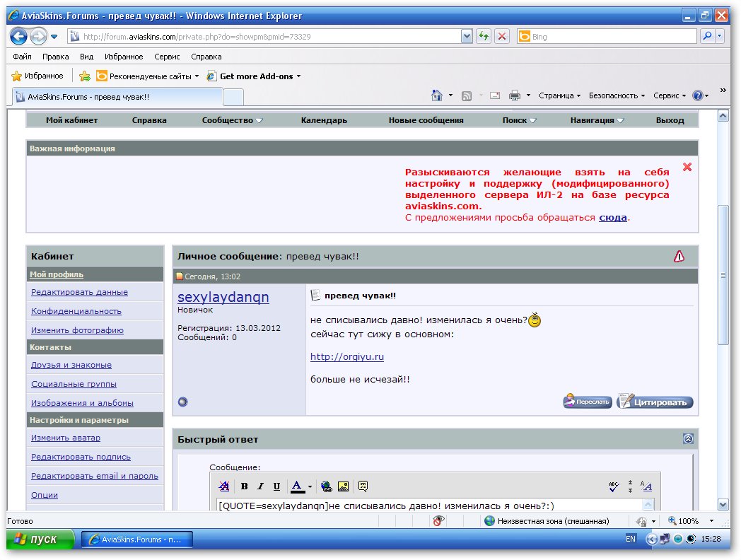Click the Print icon in command bar
This screenshot has width=741, height=560.
[515, 95]
